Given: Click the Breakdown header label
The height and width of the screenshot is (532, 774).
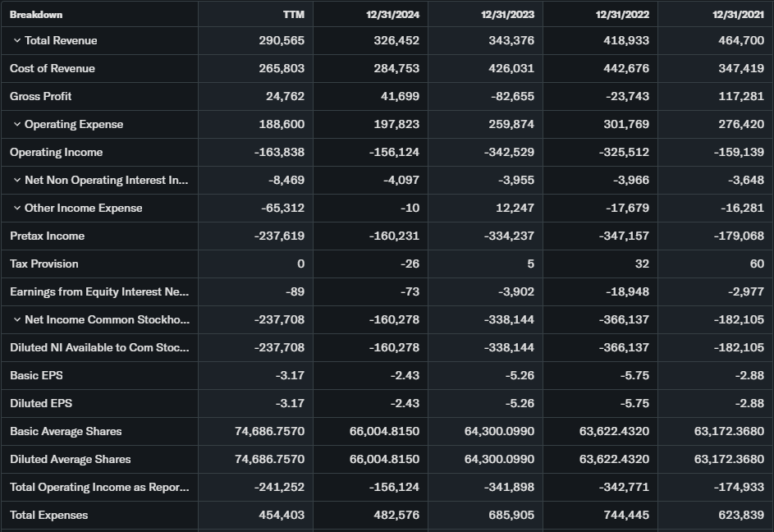Looking at the screenshot, I should 36,15.
